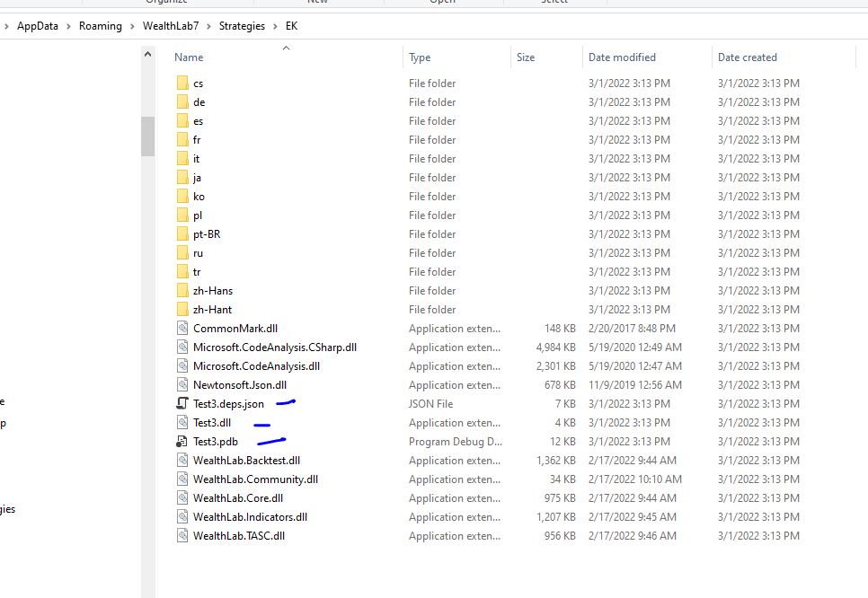Click the Test3.deps.json file icon

(182, 403)
